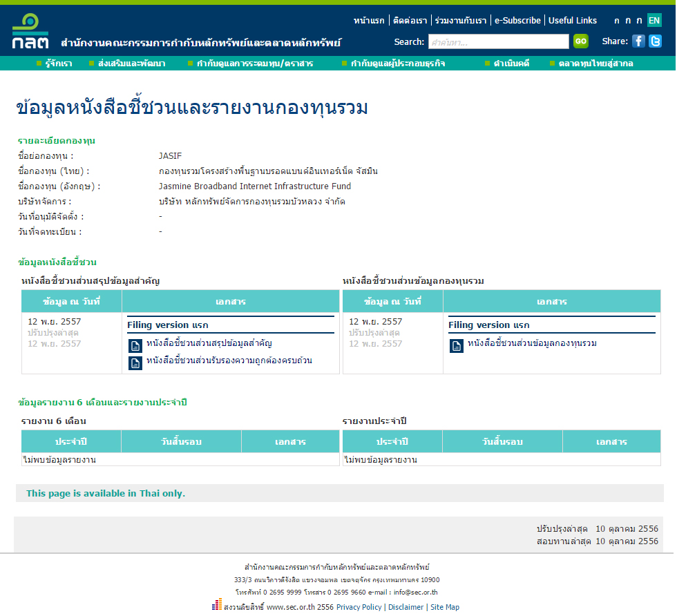The height and width of the screenshot is (616, 677).
Task: Select the largest ก font size
Action: (640, 20)
